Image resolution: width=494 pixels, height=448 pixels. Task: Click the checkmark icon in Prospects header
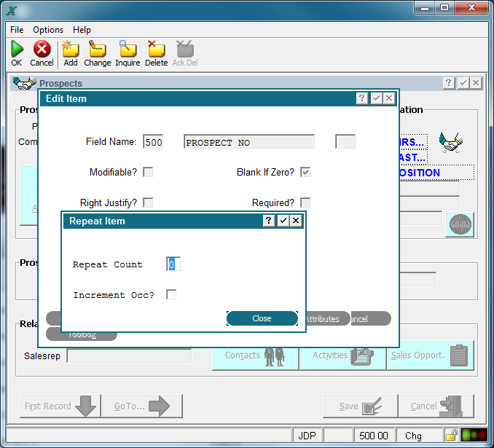(463, 83)
